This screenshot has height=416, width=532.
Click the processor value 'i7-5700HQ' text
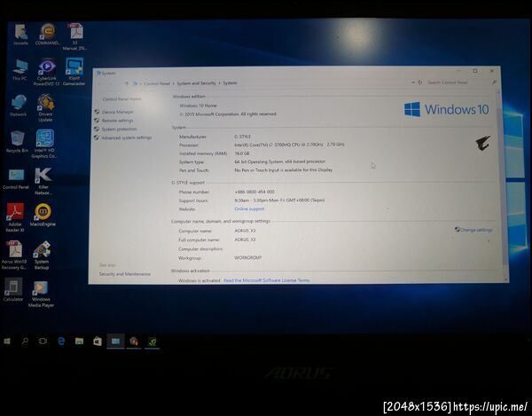pos(289,145)
